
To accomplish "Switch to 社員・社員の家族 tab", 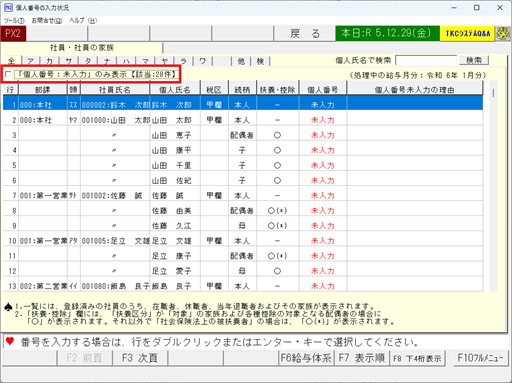I will 82,48.
